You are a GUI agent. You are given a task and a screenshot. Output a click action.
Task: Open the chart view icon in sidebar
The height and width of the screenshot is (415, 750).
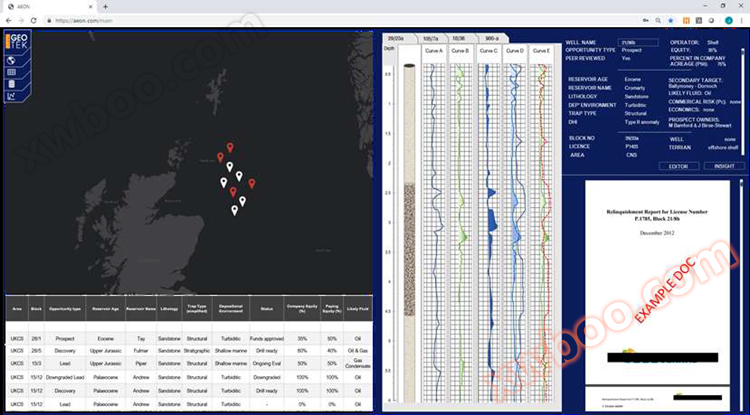coord(11,96)
